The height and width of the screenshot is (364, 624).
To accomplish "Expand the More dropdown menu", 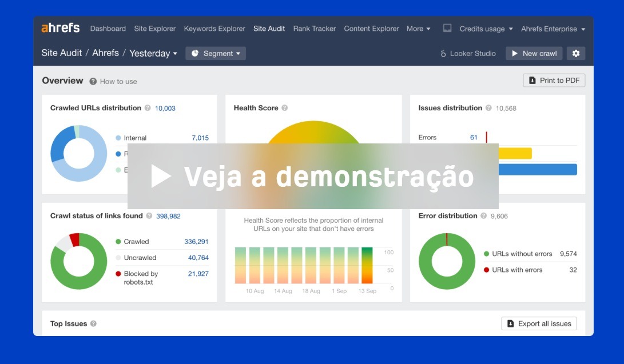I will point(418,29).
